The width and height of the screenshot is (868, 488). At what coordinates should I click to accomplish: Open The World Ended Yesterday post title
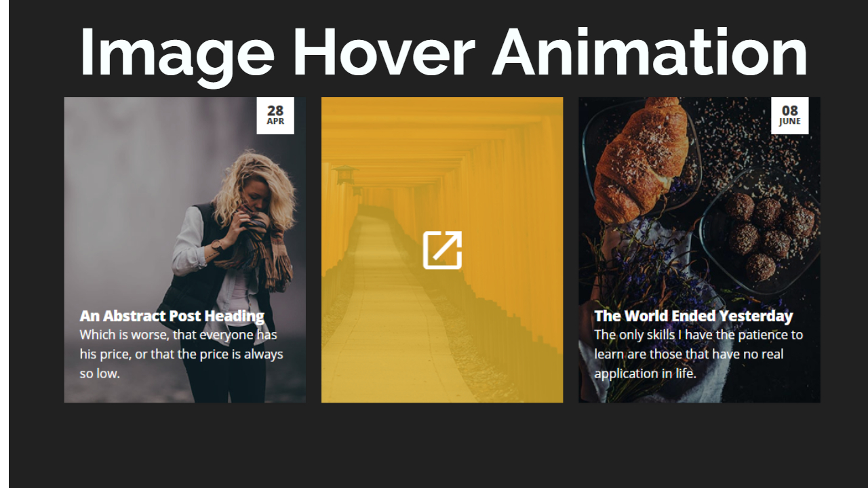pos(694,316)
